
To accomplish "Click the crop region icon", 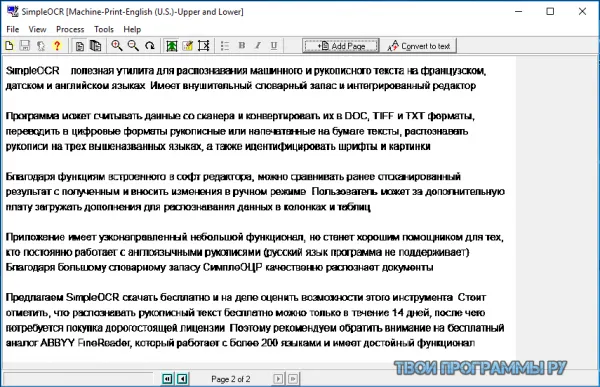I will pos(204,46).
